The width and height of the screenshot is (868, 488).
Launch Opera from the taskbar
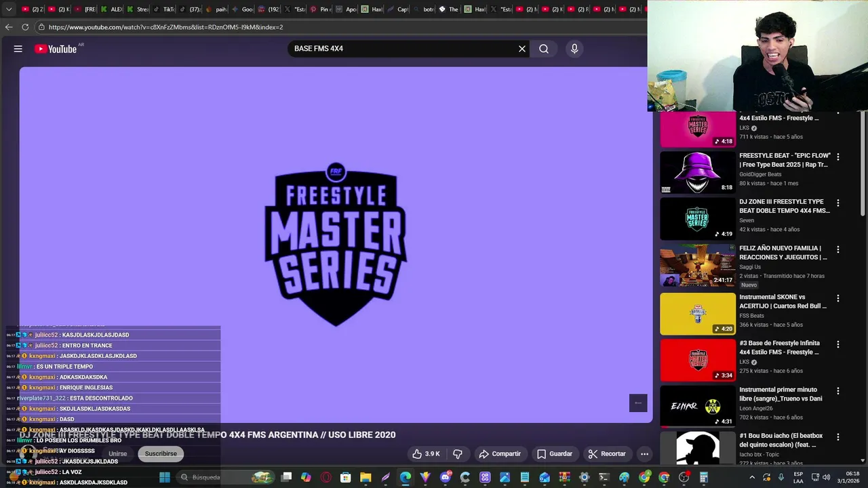(x=326, y=477)
